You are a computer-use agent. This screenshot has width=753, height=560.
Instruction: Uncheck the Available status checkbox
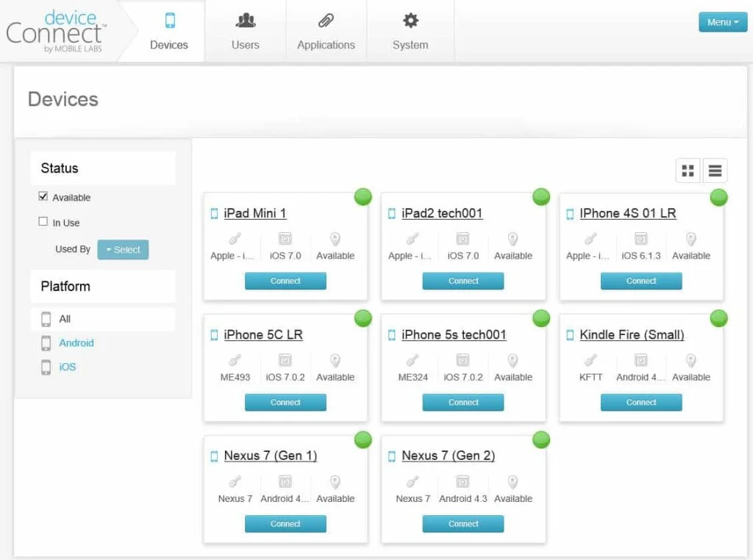(x=43, y=196)
